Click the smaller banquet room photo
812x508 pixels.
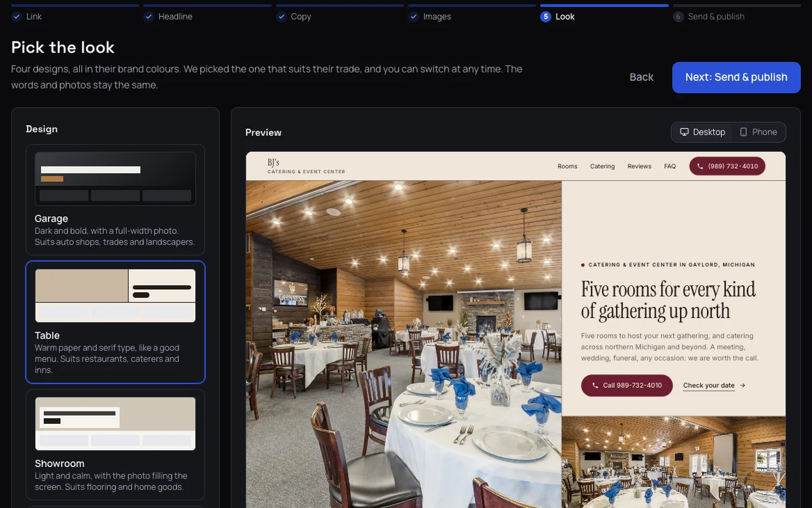click(674, 462)
